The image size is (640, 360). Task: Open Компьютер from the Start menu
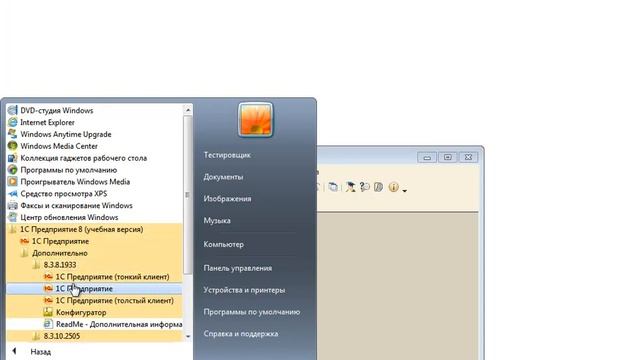point(224,244)
